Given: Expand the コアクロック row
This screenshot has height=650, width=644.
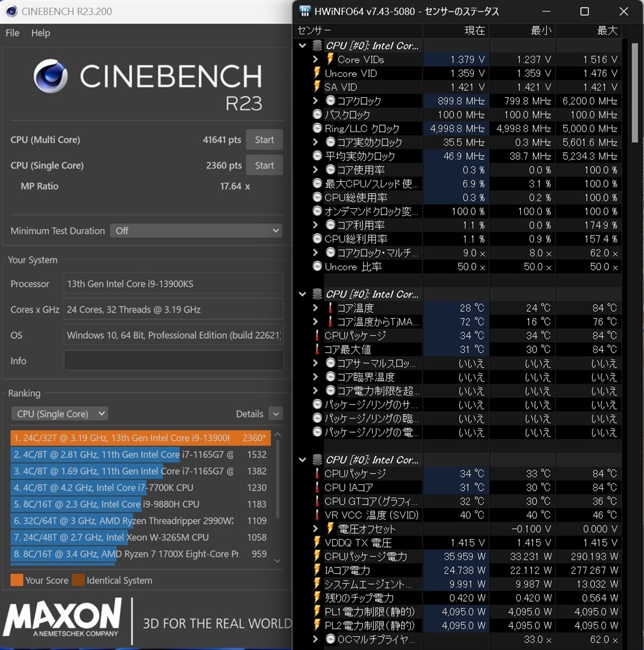Looking at the screenshot, I should (x=316, y=100).
